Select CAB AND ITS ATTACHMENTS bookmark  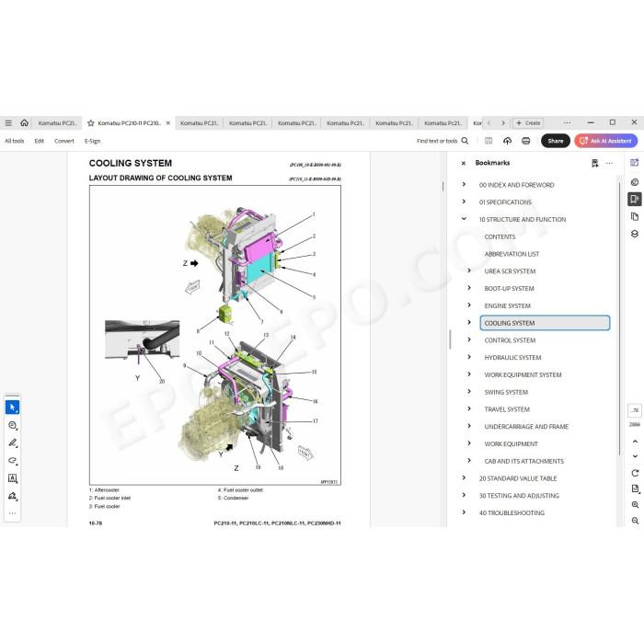pos(523,461)
